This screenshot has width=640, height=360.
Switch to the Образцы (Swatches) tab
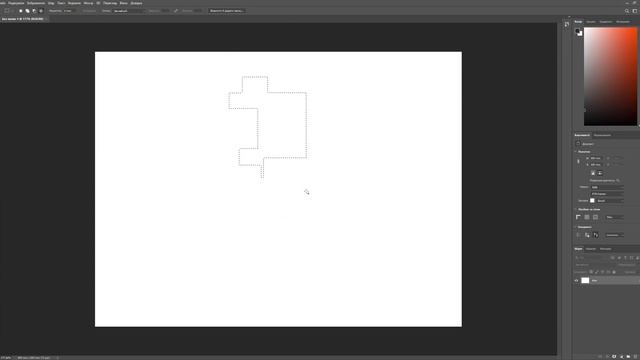(x=591, y=22)
